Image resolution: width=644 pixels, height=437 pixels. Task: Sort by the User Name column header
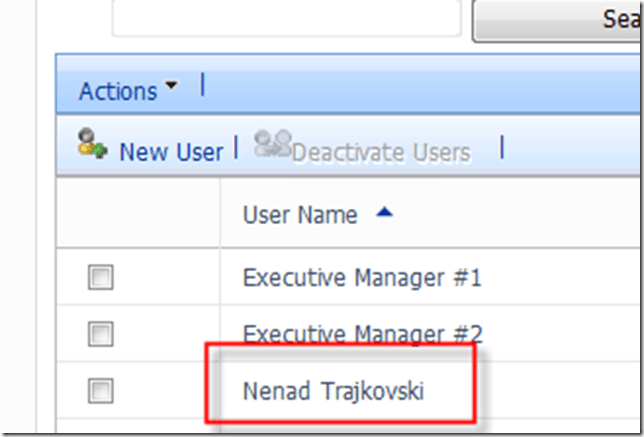tap(299, 214)
